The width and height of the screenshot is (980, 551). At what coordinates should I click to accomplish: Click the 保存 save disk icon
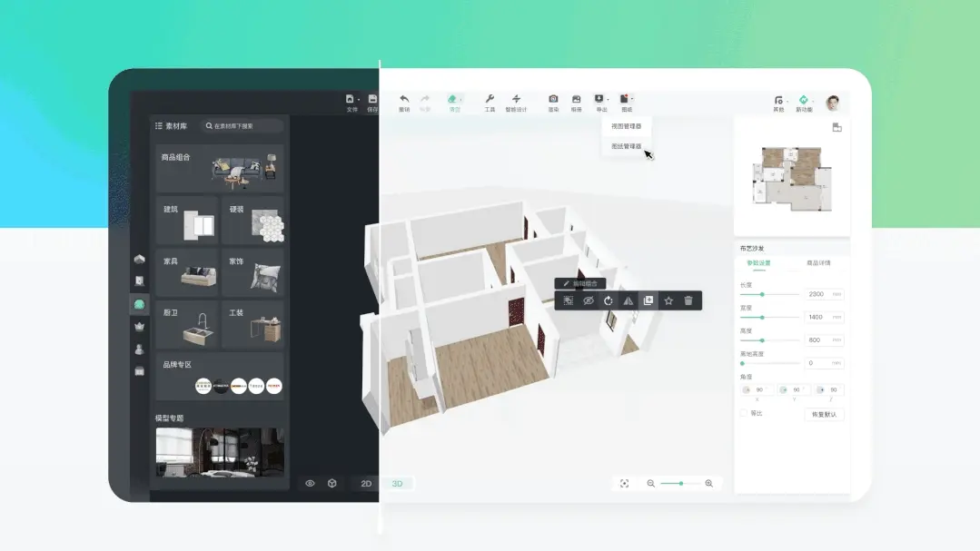coord(372,99)
